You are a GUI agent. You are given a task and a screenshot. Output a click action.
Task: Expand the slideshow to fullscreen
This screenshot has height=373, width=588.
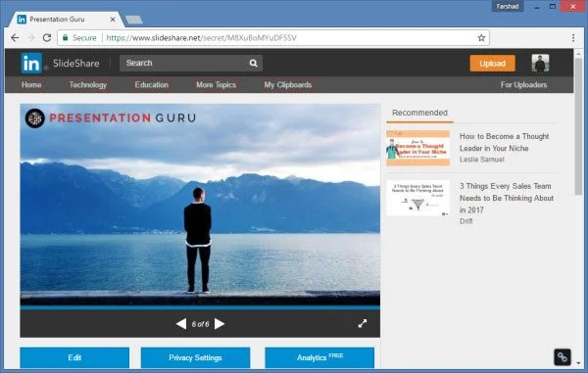363,324
